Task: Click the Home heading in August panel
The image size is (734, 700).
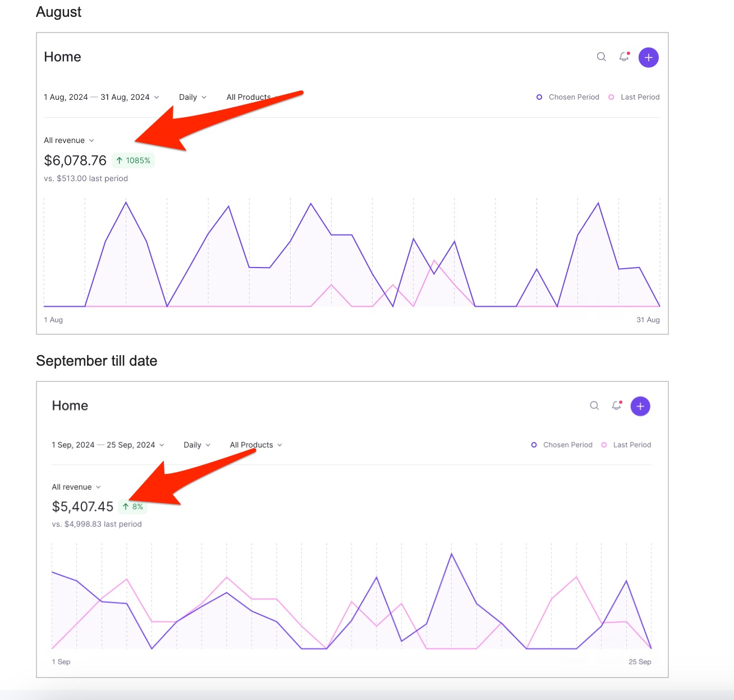Action: click(x=62, y=57)
